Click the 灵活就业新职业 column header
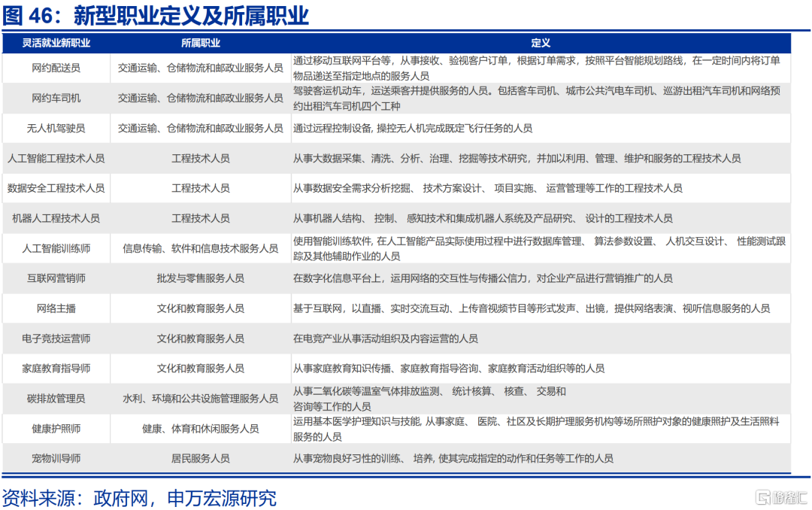Screen dimensions: 812x510 (x=56, y=44)
